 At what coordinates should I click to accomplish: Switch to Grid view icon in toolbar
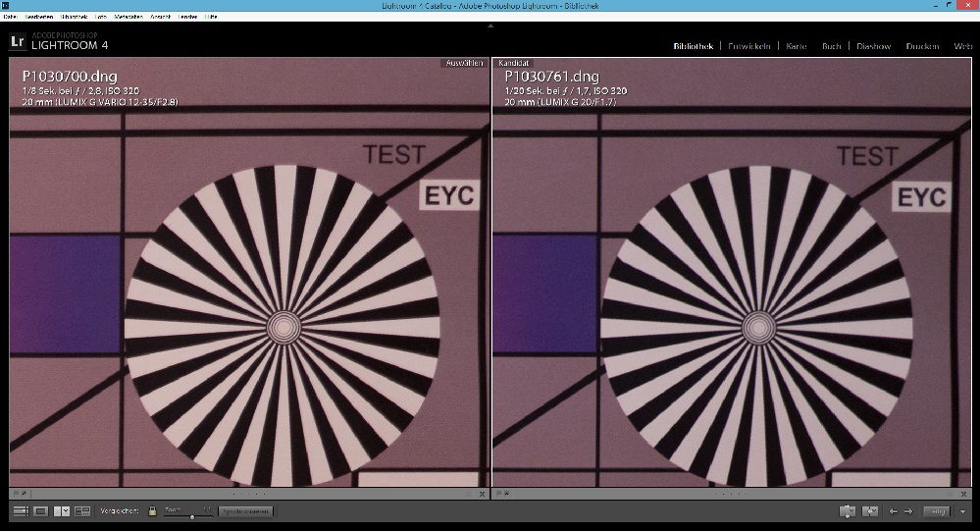21,511
